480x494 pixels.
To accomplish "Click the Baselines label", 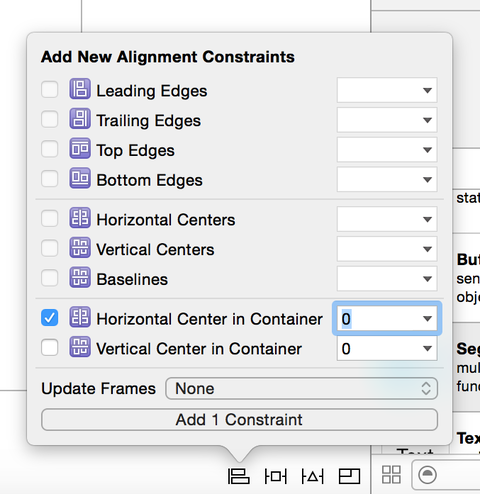I will tap(132, 279).
